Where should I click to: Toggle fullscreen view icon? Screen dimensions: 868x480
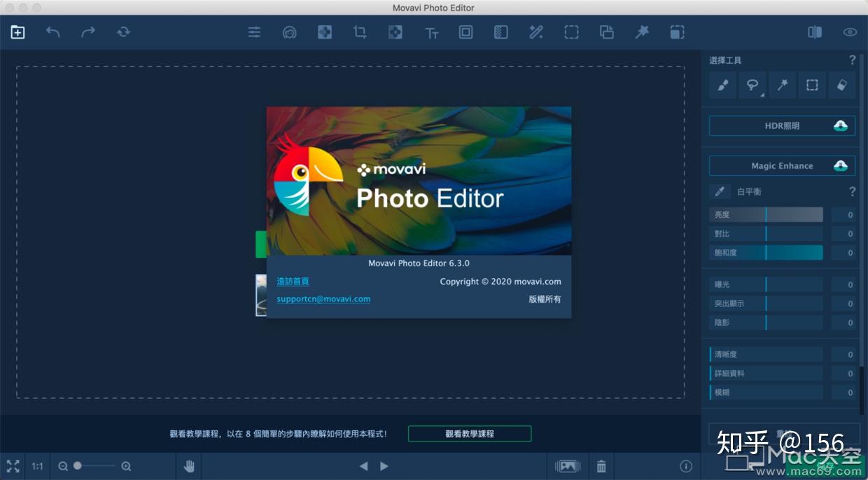pyautogui.click(x=13, y=466)
